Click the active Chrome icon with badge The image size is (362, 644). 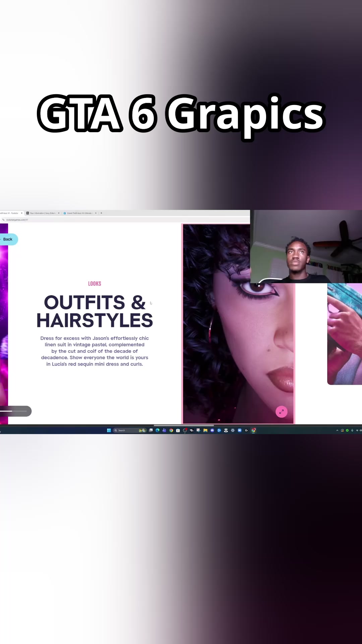[x=253, y=430]
